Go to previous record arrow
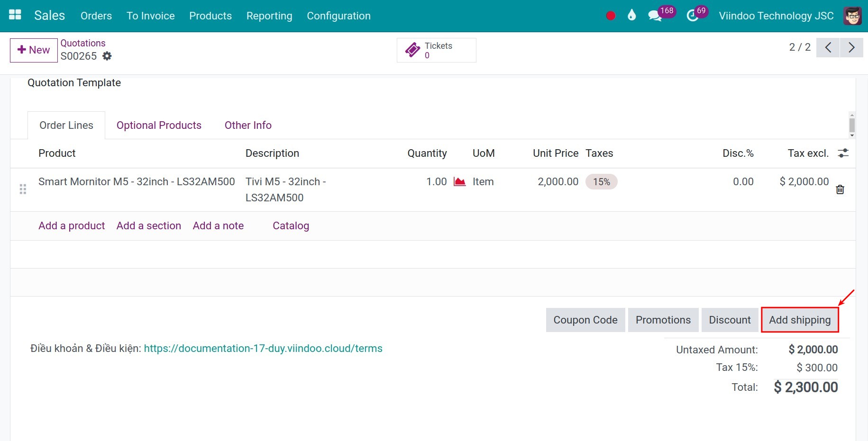 [x=828, y=47]
